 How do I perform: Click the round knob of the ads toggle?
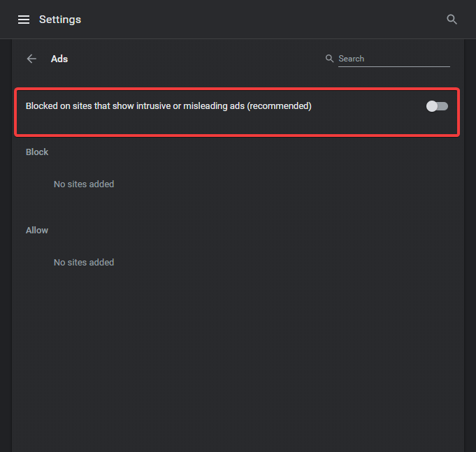(432, 106)
